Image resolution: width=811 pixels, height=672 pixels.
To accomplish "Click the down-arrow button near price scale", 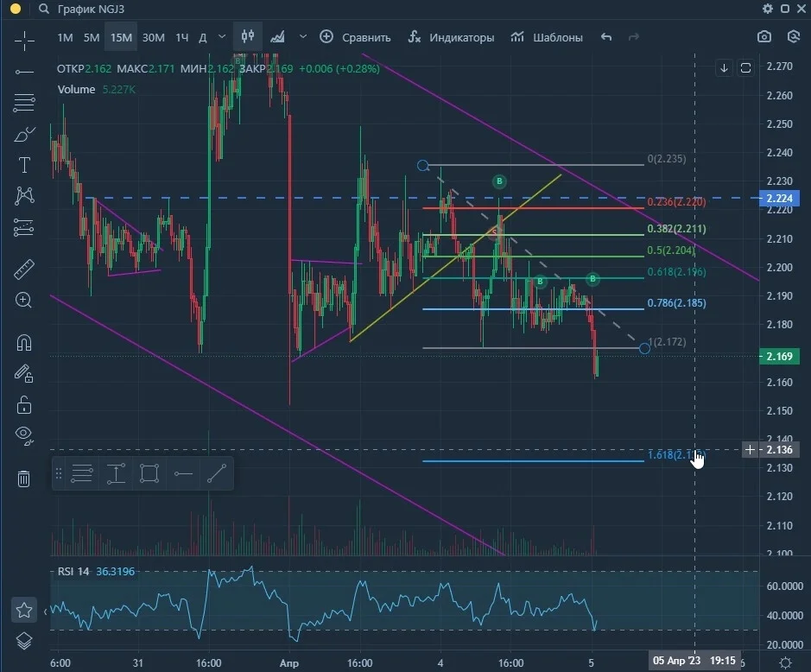I will tap(724, 67).
